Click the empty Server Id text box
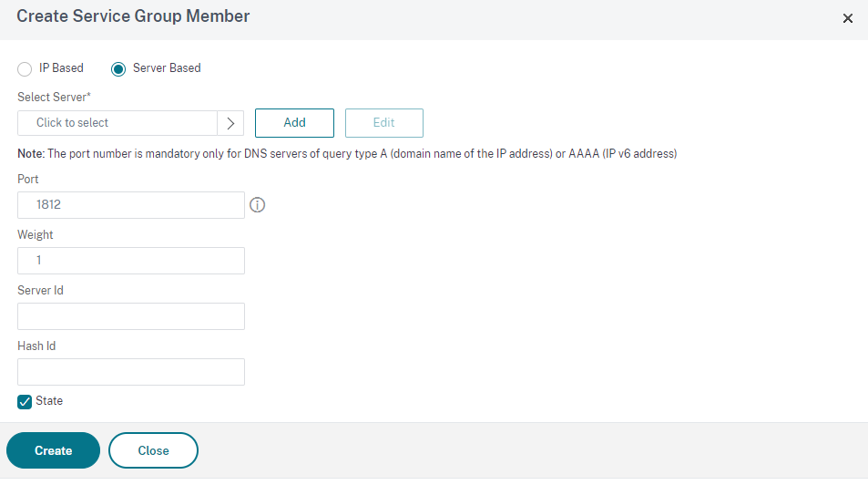 [x=131, y=316]
